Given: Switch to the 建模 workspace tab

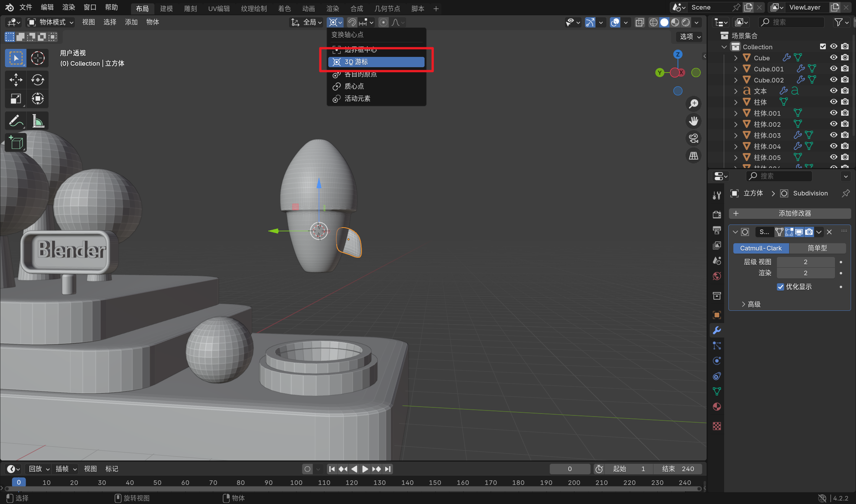Looking at the screenshot, I should (166, 8).
